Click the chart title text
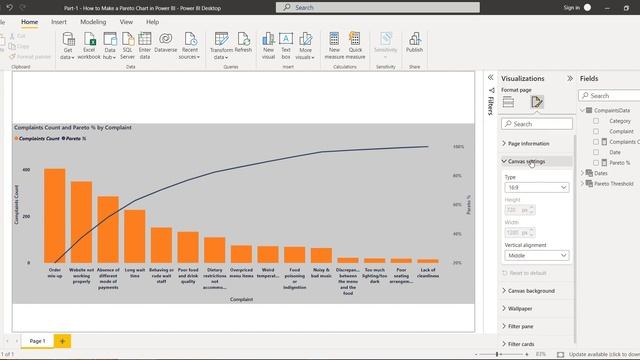The image size is (640, 360). click(73, 127)
